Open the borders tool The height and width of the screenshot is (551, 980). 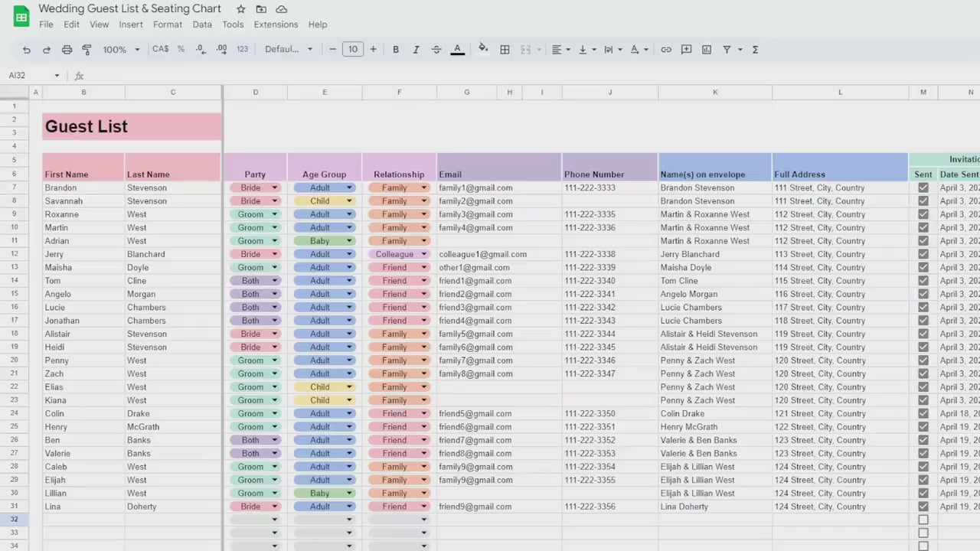505,50
